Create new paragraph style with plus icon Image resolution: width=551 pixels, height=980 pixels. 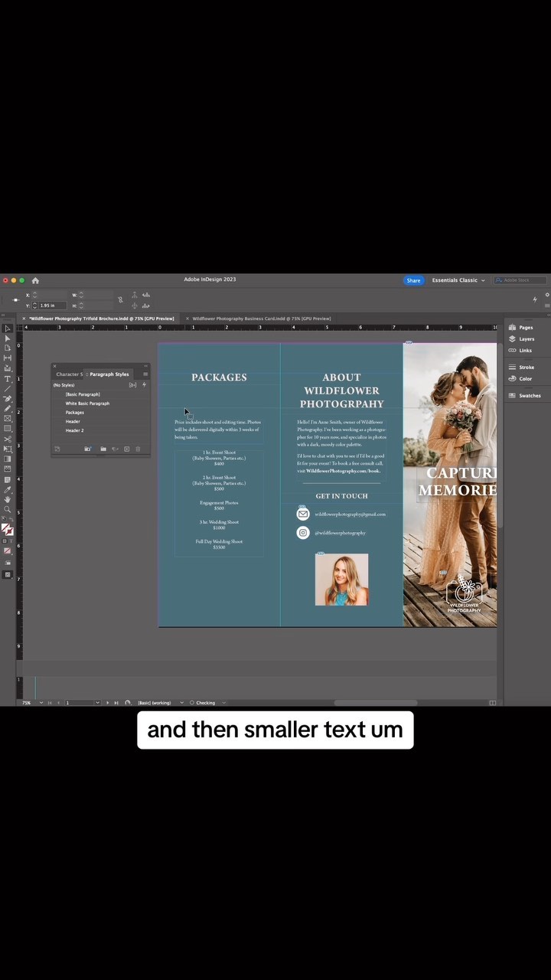[126, 449]
